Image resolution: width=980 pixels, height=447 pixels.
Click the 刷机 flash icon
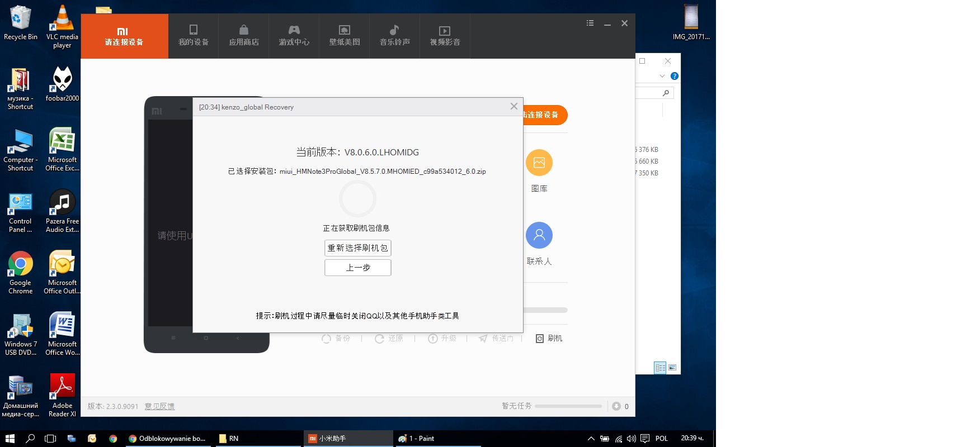pyautogui.click(x=549, y=339)
